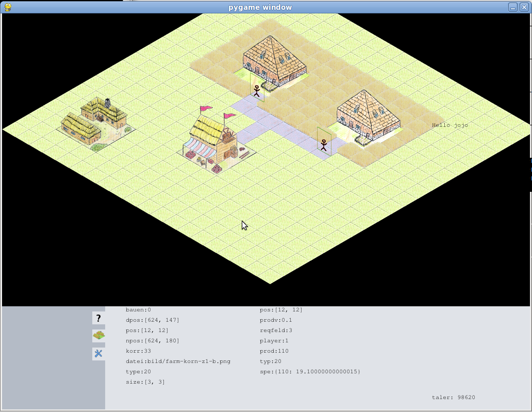Open the farm building menu icon
This screenshot has height=412, width=532.
[x=98, y=336]
